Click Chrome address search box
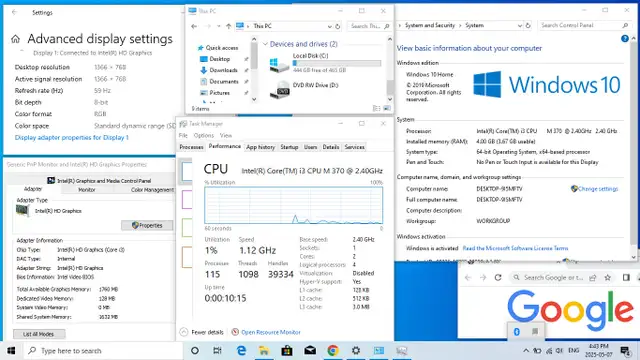 click(x=553, y=278)
